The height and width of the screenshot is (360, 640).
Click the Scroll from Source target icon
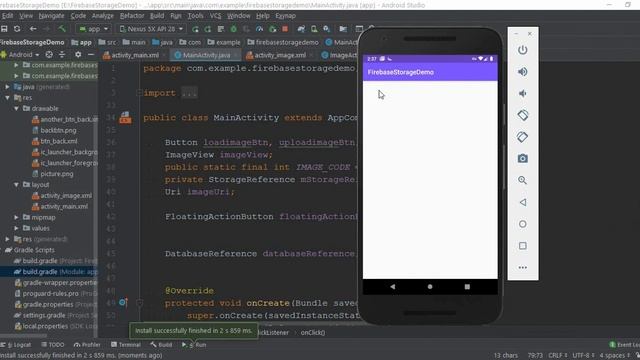click(x=49, y=55)
